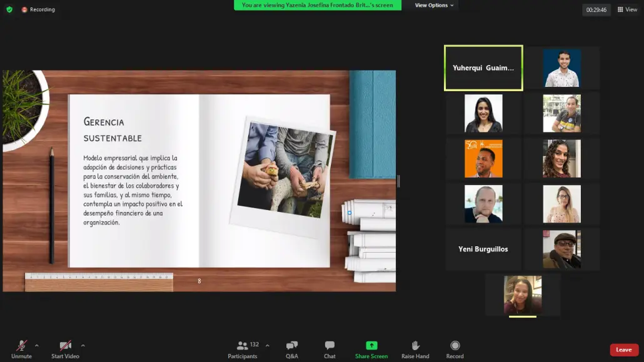
Task: Expand audio options arrow beside Unmute
Action: pos(36,346)
